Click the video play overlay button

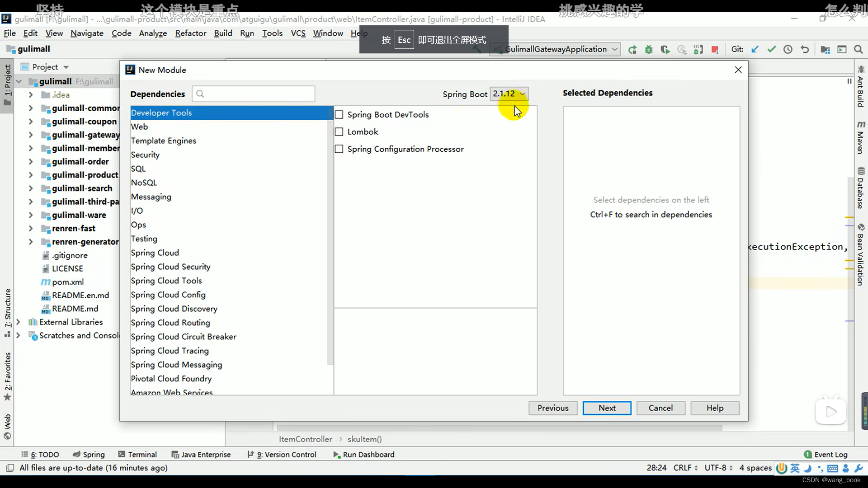pos(831,412)
